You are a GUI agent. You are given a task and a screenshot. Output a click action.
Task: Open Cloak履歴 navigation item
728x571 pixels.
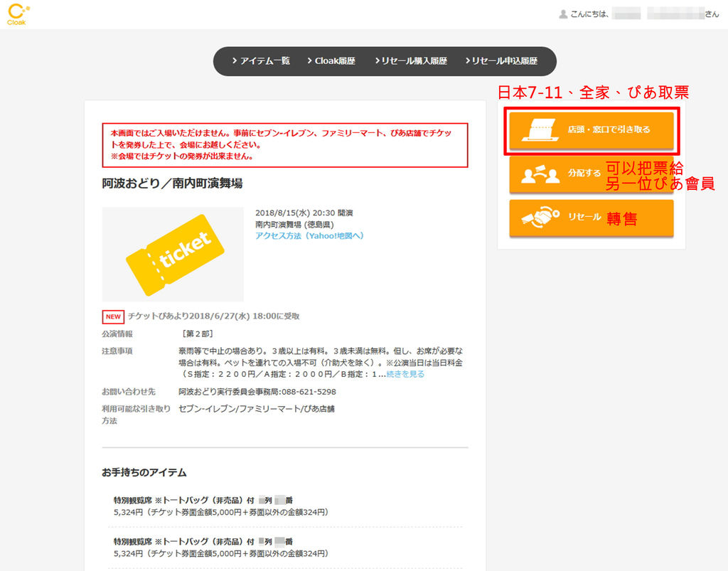(x=331, y=61)
